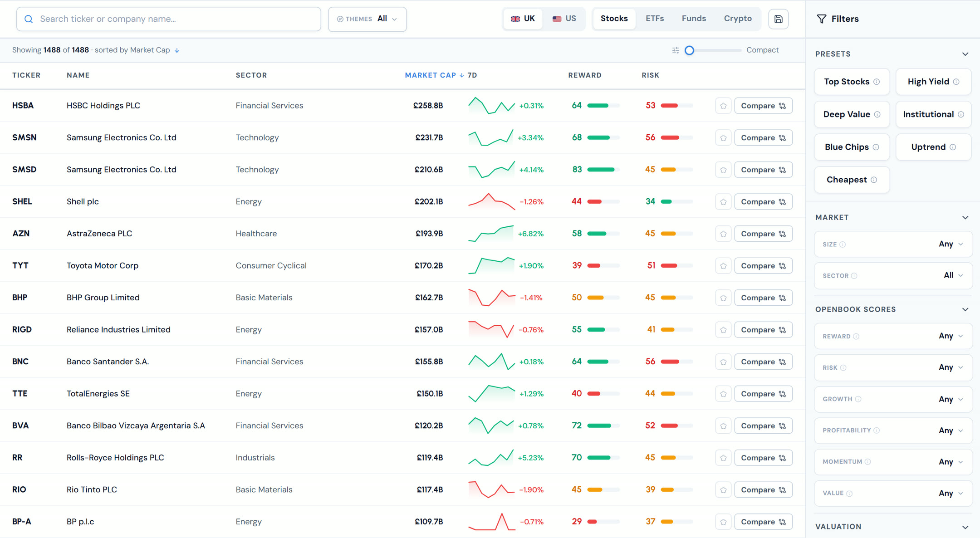The image size is (980, 538).
Task: Open the PROFITABILITY score dropdown
Action: (893, 430)
